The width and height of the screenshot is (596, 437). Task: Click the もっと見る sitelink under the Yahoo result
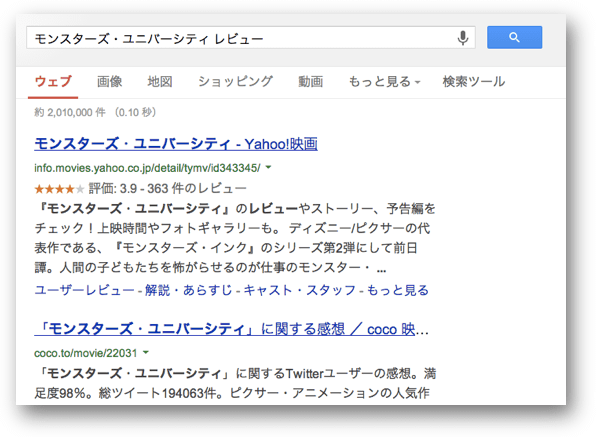pos(398,290)
